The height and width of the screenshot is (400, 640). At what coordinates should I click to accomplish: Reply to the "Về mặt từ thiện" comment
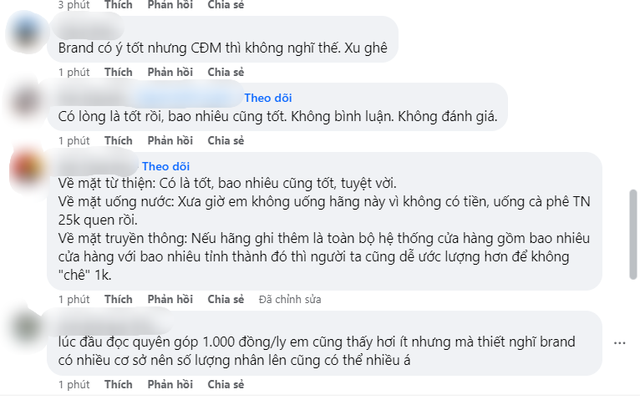pos(170,298)
